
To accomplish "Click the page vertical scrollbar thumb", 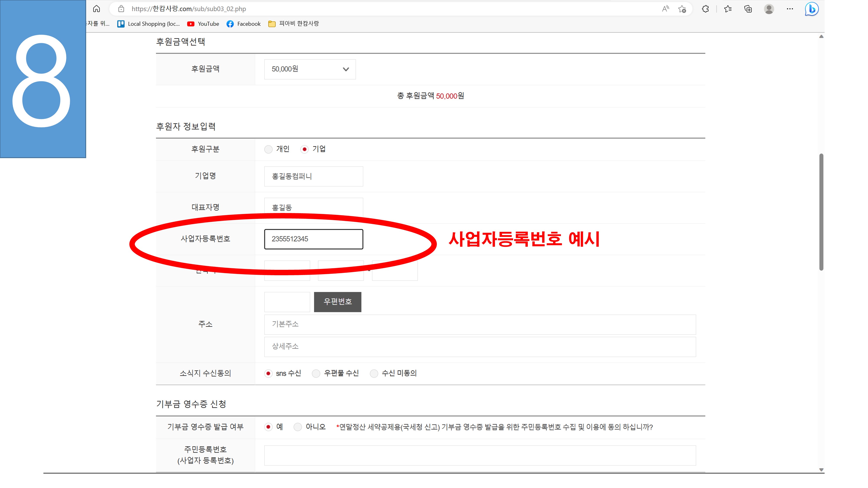I will (x=821, y=212).
